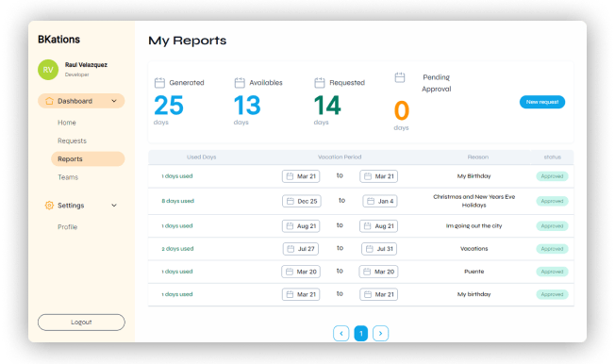Click the Jan 4 end date field
Viewport: 615px width, 364px height.
(x=380, y=201)
